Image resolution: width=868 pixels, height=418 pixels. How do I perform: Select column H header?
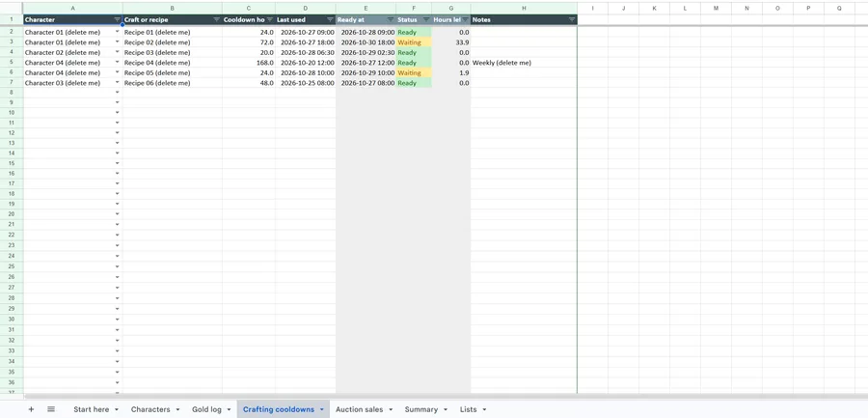tap(524, 9)
